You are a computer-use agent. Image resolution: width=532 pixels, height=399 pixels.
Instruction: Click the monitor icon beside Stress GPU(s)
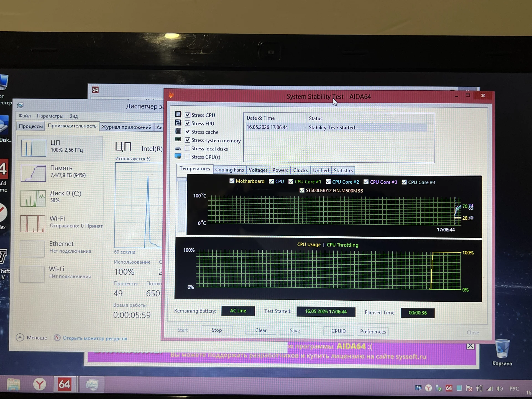[178, 156]
